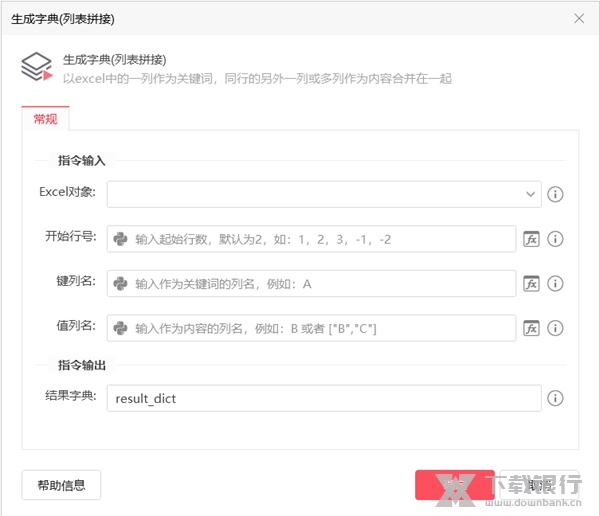Click Python icon in 开始行号 field
This screenshot has width=600, height=516.
pyautogui.click(x=121, y=239)
